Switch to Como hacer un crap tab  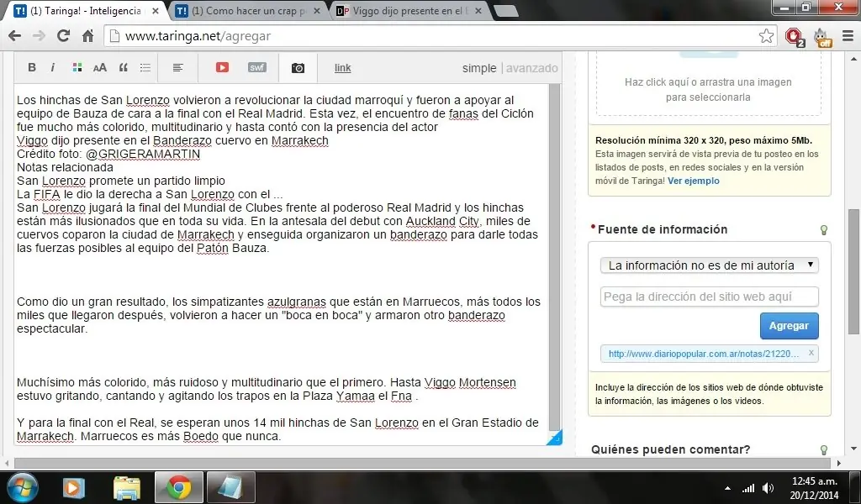tap(248, 11)
